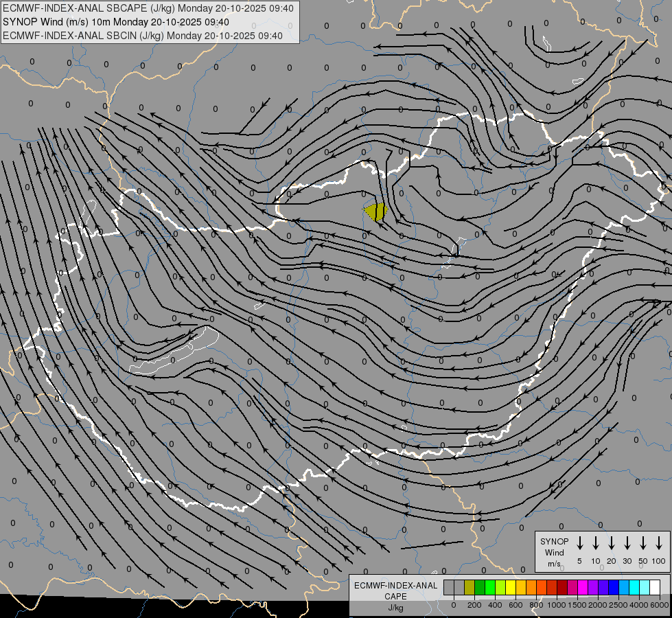
Task: Click the CAPE word in the color legend
Action: click(395, 597)
